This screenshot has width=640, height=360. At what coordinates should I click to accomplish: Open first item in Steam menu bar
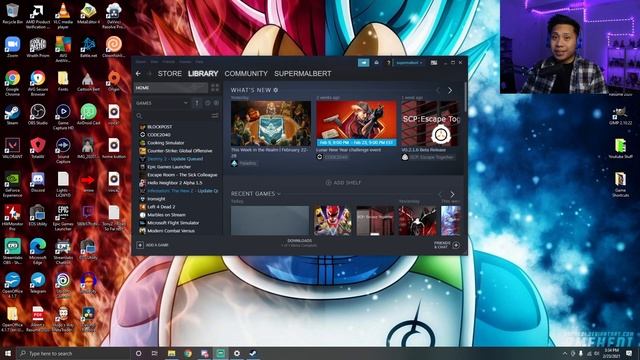point(140,62)
